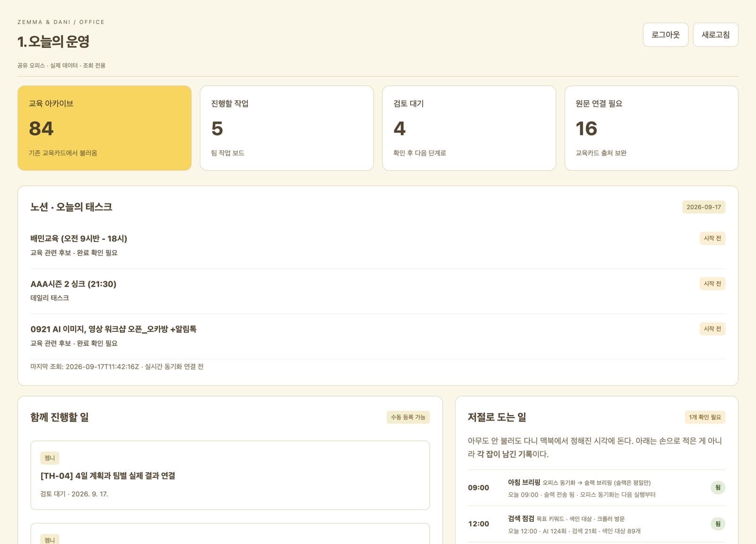
Task: Click the 젠니 tag on TH-04 card
Action: pyautogui.click(x=50, y=458)
